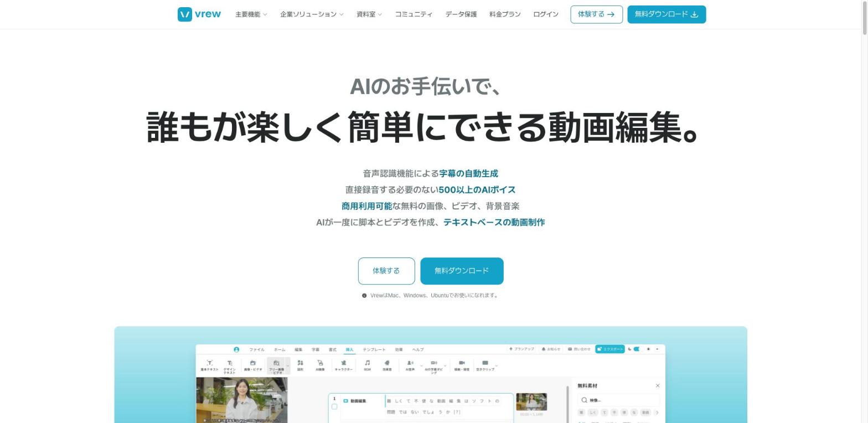The image size is (868, 423).
Task: Click the ログイン link
Action: [546, 14]
